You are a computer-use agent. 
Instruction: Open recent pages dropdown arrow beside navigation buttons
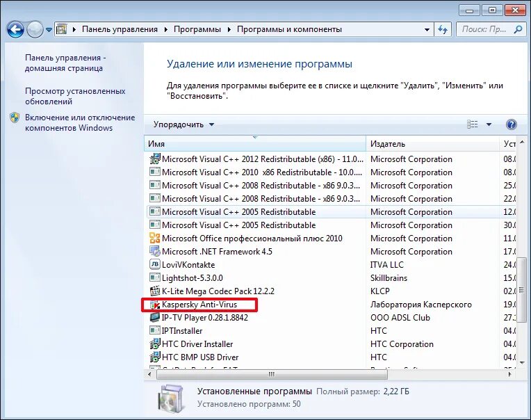[x=49, y=30]
